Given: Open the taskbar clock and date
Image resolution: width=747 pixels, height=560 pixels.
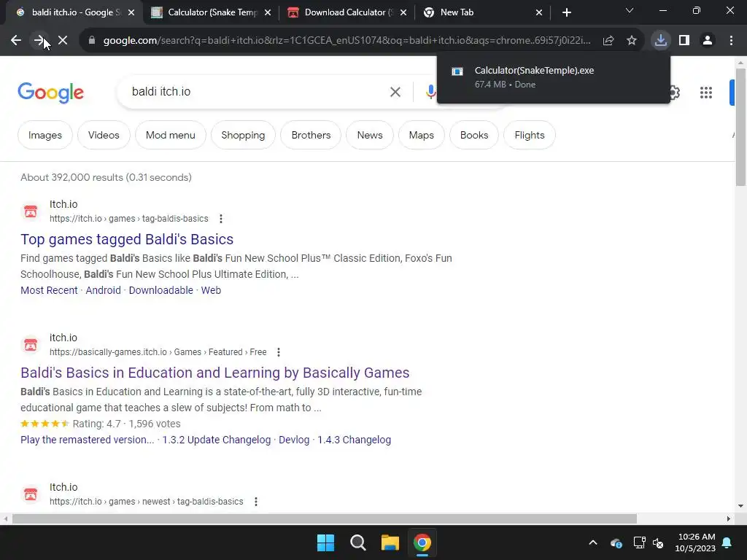Looking at the screenshot, I should [x=695, y=542].
